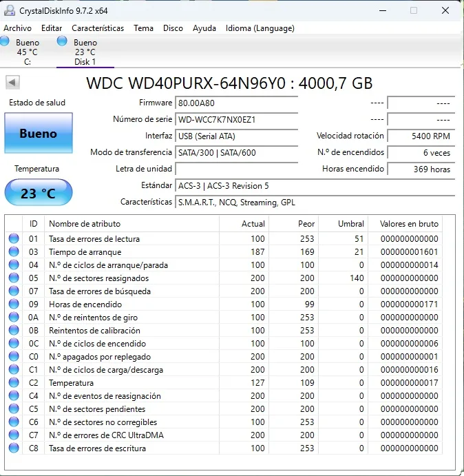The height and width of the screenshot is (476, 464).
Task: Click the 23 °C temperature button
Action: pyautogui.click(x=38, y=193)
